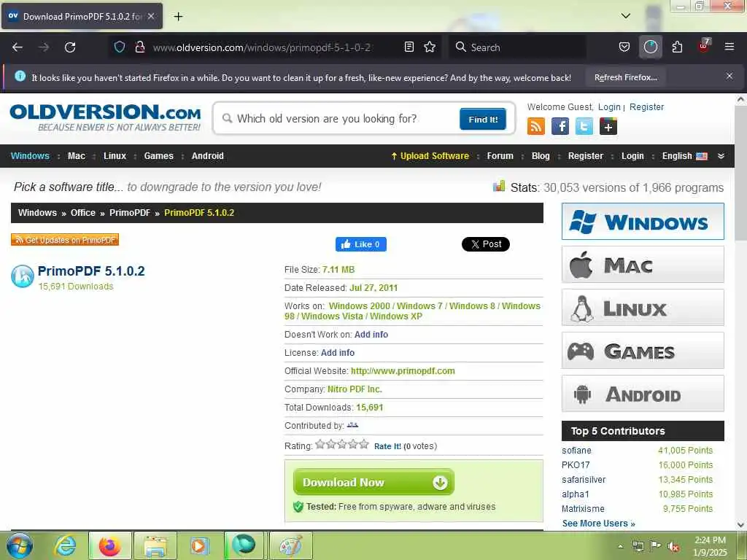Go back with the browser back arrow
Viewport: 747px width, 560px height.
(18, 47)
